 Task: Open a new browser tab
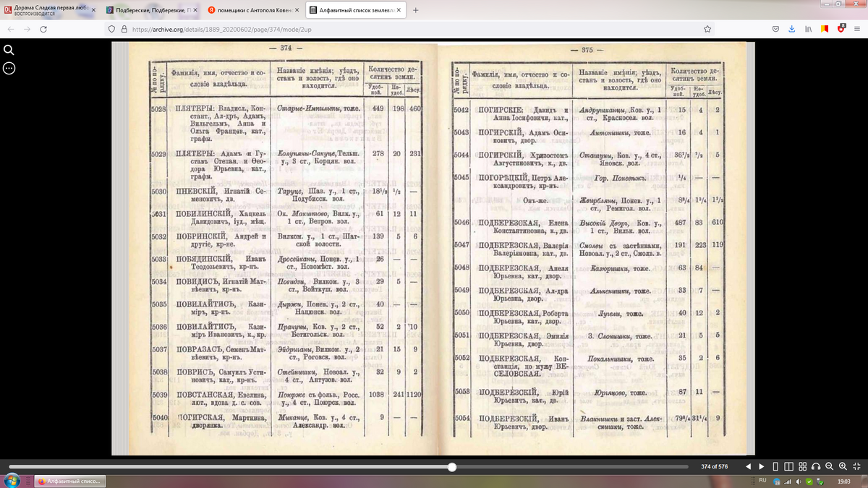point(415,11)
